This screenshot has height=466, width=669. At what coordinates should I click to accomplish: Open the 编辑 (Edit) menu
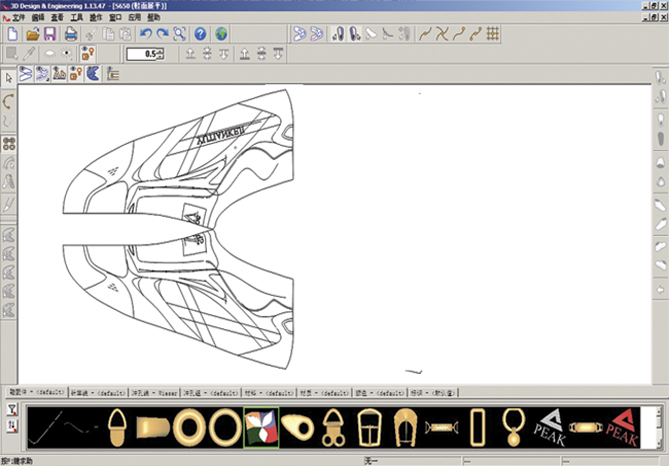[38, 17]
